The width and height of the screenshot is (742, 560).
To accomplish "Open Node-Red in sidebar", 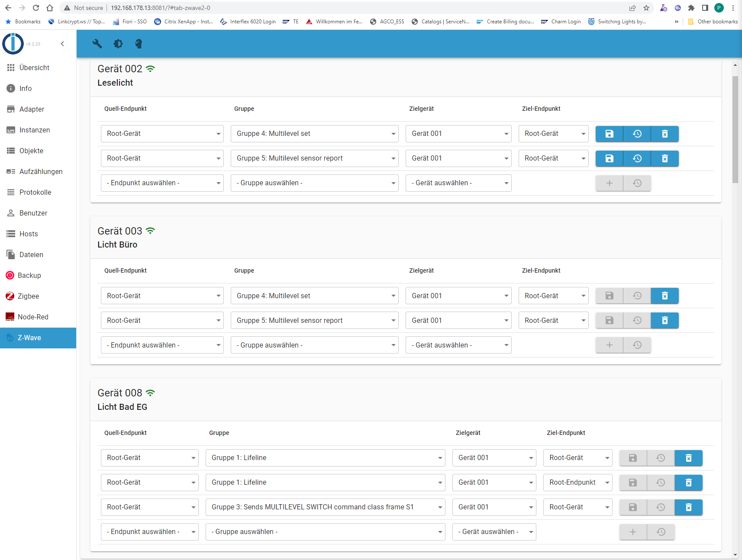I will [38, 317].
